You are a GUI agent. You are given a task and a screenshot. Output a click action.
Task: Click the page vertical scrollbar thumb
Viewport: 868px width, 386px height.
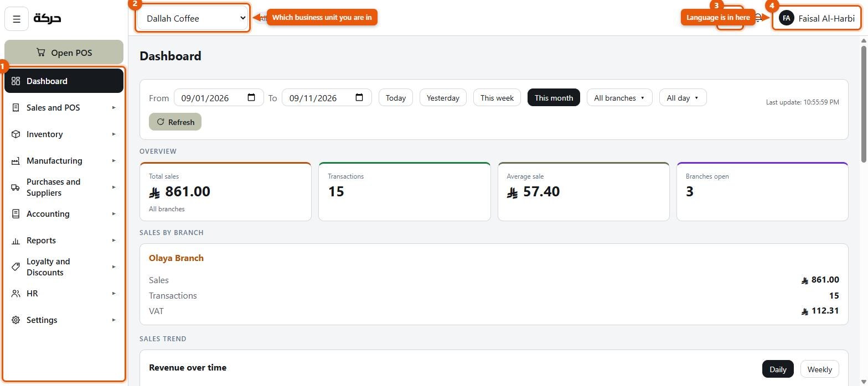(x=864, y=105)
